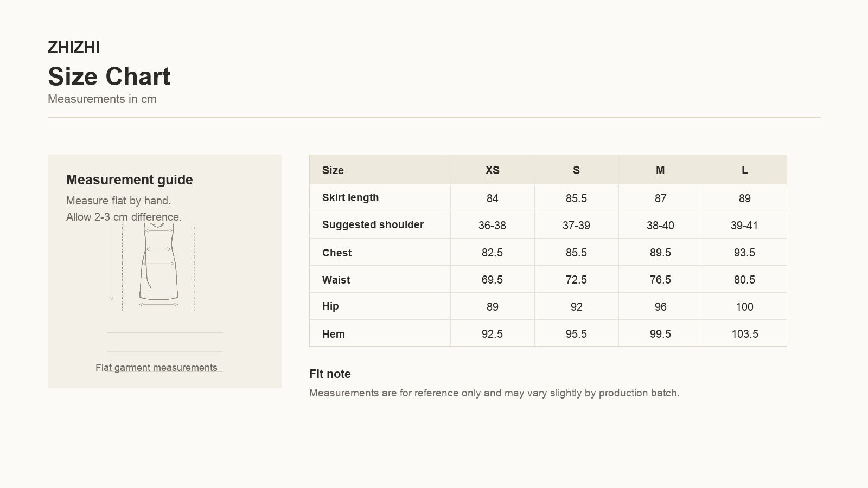Click the Fit note heading
Viewport: 868px width, 488px height.
point(330,374)
